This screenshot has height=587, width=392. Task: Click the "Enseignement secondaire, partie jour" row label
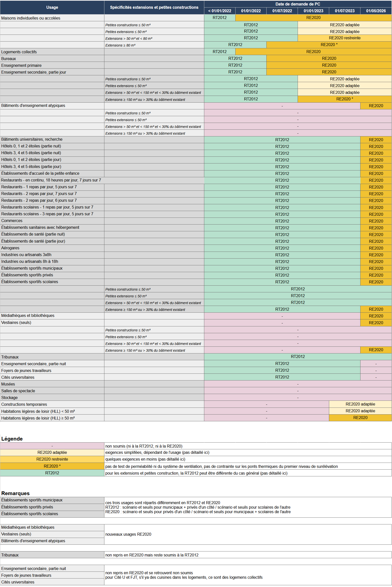coord(52,72)
